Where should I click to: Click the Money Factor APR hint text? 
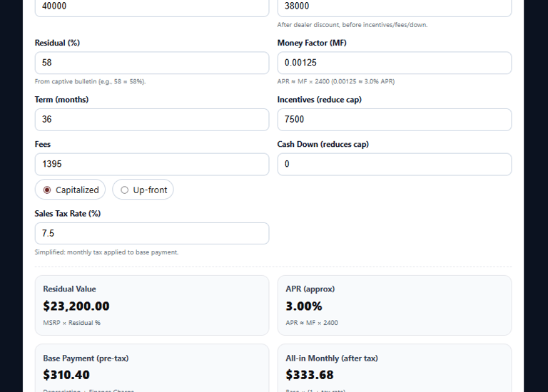335,81
